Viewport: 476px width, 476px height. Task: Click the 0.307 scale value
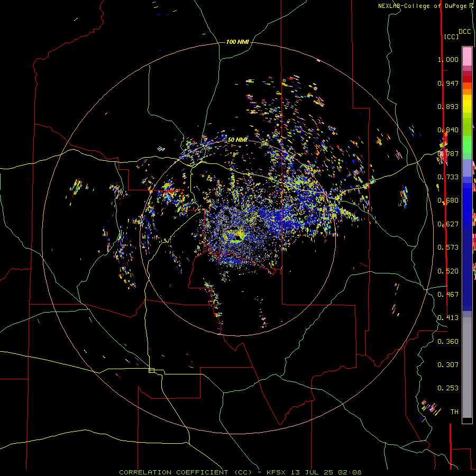(448, 365)
